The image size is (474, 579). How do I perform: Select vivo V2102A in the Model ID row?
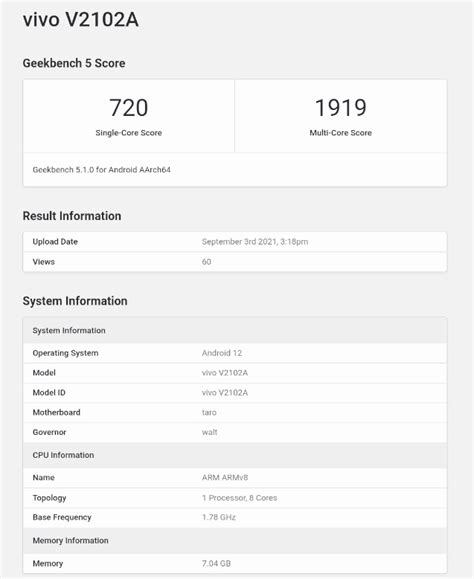tap(225, 393)
